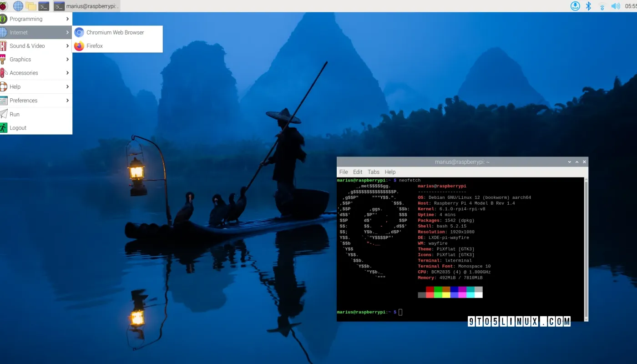Open the File menu in the terminal
637x364 pixels.
[343, 172]
